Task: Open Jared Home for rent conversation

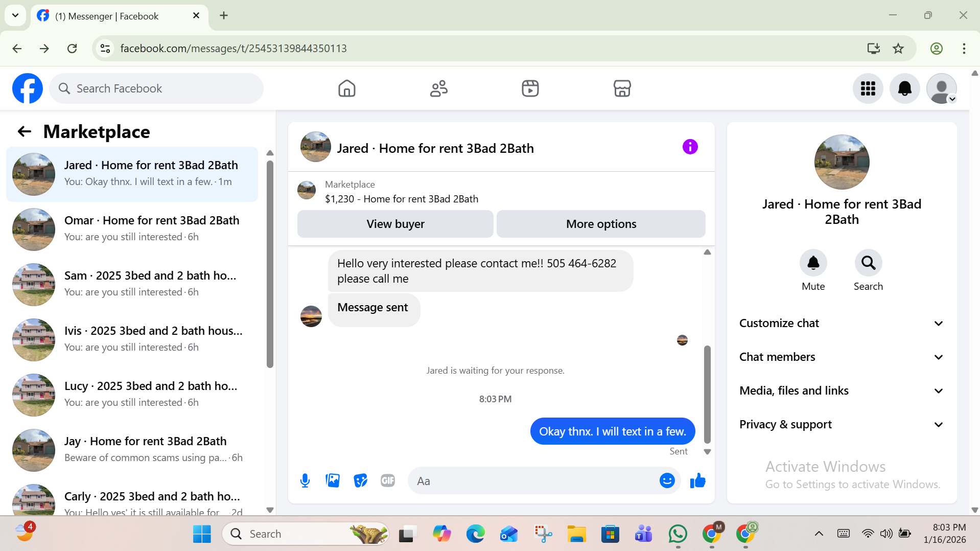Action: click(x=132, y=174)
